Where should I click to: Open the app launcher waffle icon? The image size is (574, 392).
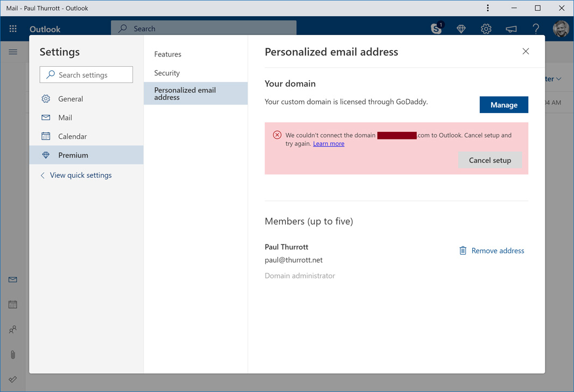point(13,29)
